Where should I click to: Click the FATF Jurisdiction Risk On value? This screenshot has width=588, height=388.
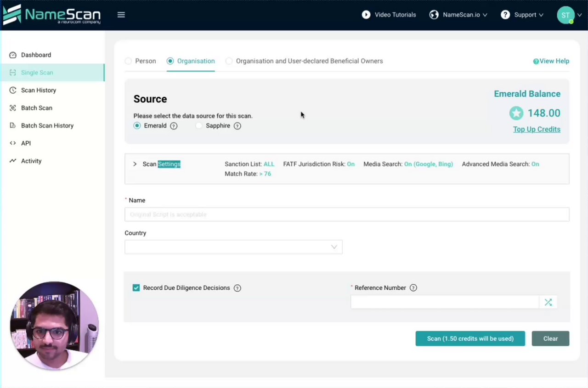coord(351,164)
